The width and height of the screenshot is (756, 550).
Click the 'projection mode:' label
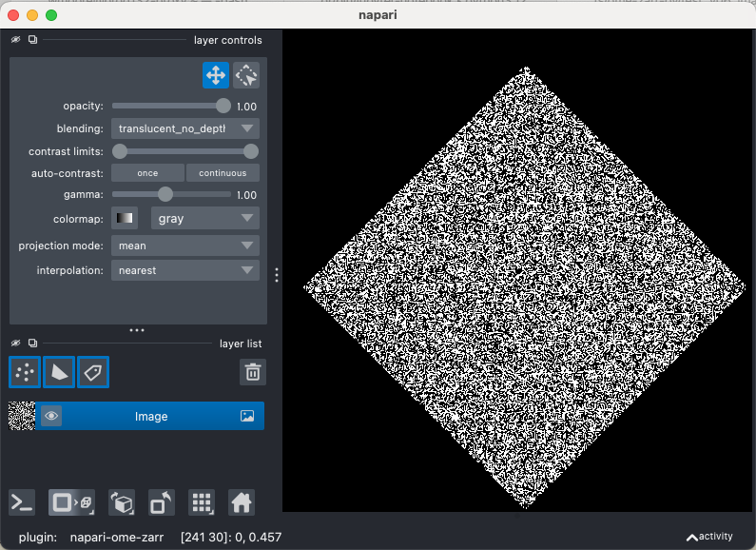tap(61, 246)
